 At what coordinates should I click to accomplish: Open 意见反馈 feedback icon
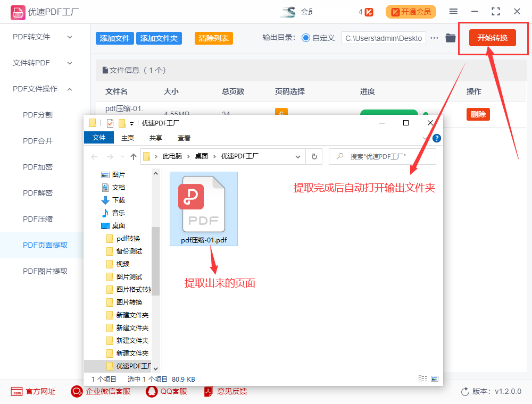click(207, 391)
